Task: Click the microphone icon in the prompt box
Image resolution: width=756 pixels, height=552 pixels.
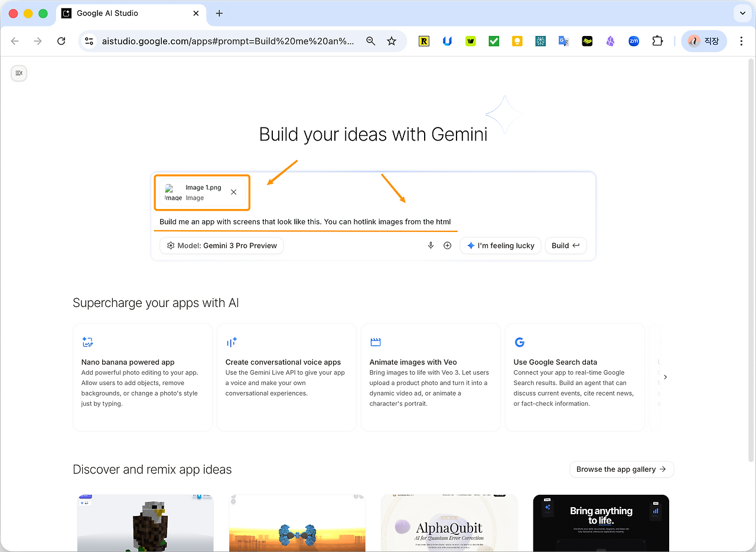Action: [431, 246]
